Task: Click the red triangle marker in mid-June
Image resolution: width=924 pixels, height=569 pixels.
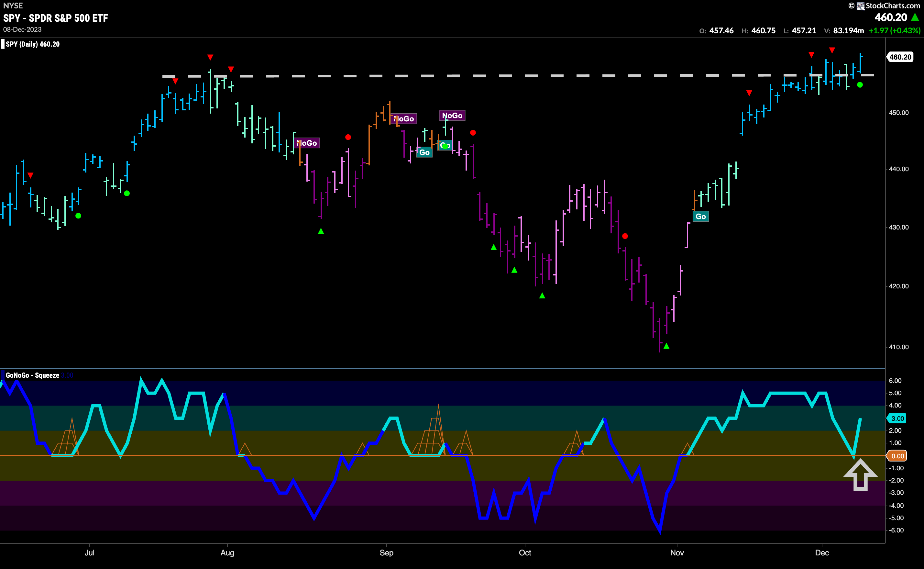Action: [x=30, y=175]
